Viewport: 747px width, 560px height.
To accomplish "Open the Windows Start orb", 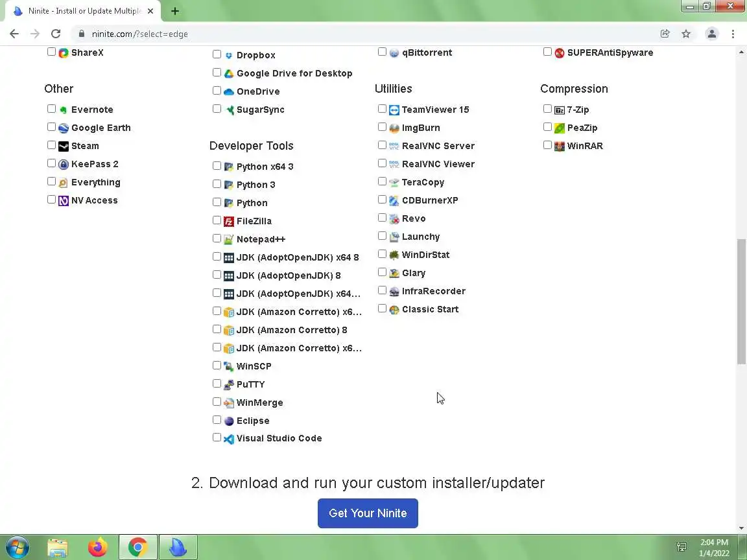I will [x=18, y=548].
